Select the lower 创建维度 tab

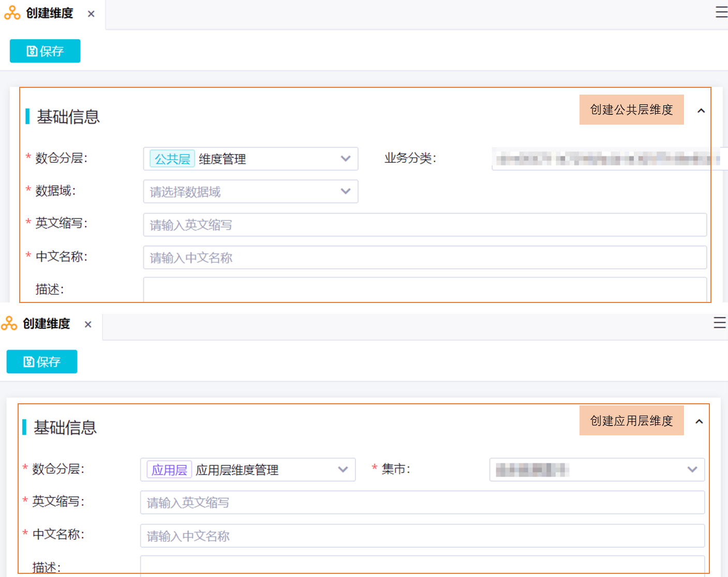pos(47,324)
